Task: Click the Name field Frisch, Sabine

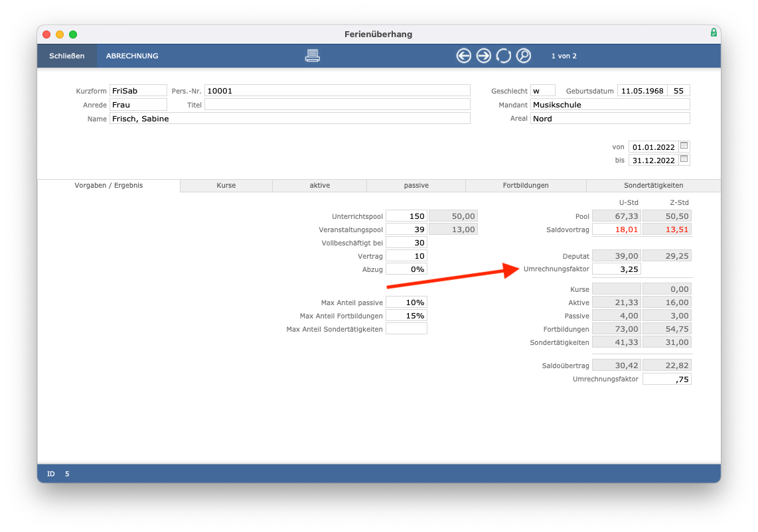Action: [x=290, y=119]
